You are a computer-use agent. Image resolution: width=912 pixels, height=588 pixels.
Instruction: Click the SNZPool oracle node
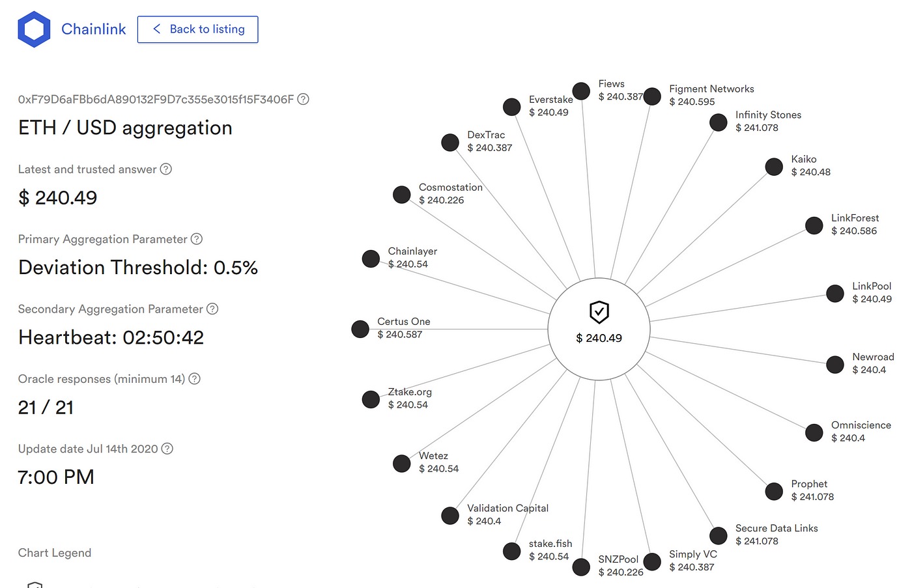click(581, 567)
